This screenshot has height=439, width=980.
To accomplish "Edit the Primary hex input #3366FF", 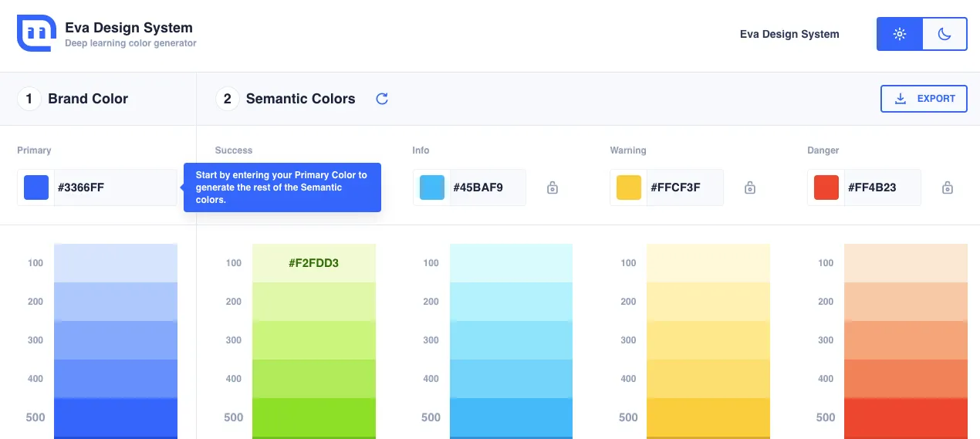I will point(114,187).
